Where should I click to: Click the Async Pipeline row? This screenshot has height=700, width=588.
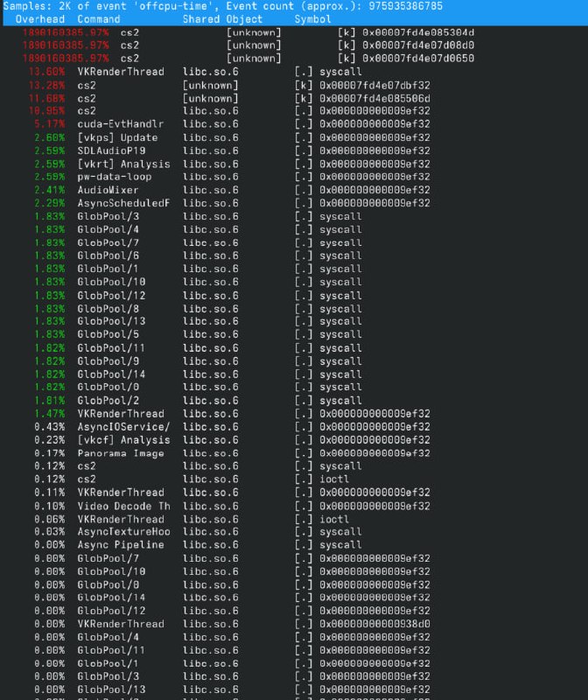coord(120,545)
